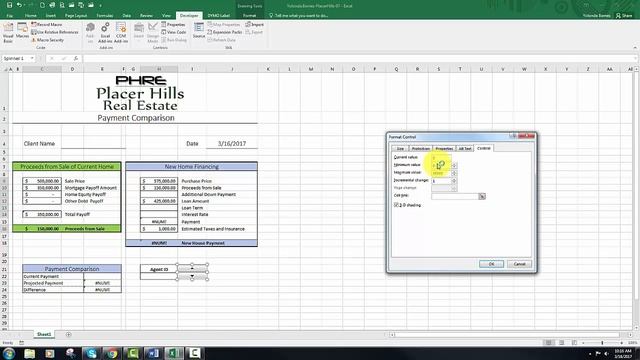Click View Code in Controls group
This screenshot has width=640, height=360.
(173, 32)
